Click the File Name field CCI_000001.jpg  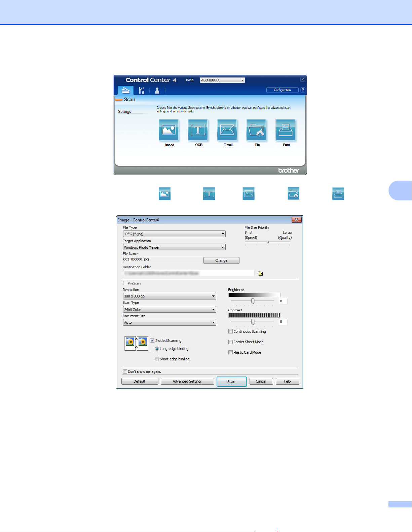pos(162,260)
